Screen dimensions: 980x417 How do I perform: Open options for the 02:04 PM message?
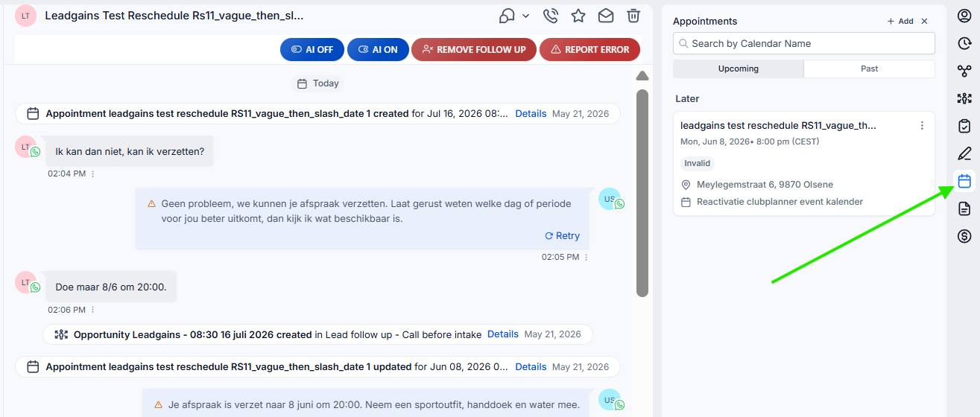[93, 174]
